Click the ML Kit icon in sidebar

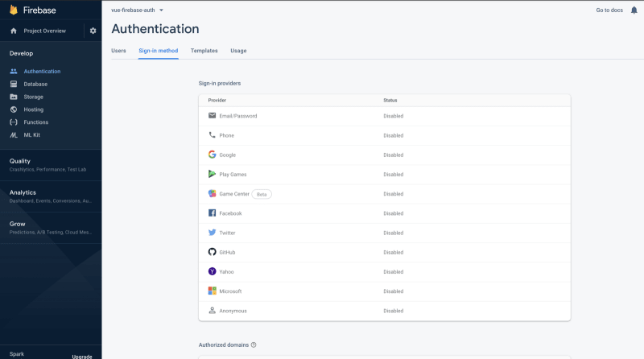pos(14,134)
